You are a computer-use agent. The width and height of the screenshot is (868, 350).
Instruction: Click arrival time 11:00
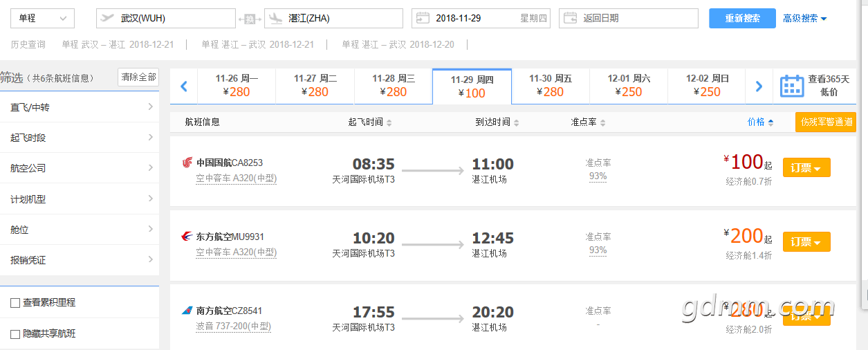pyautogui.click(x=492, y=165)
